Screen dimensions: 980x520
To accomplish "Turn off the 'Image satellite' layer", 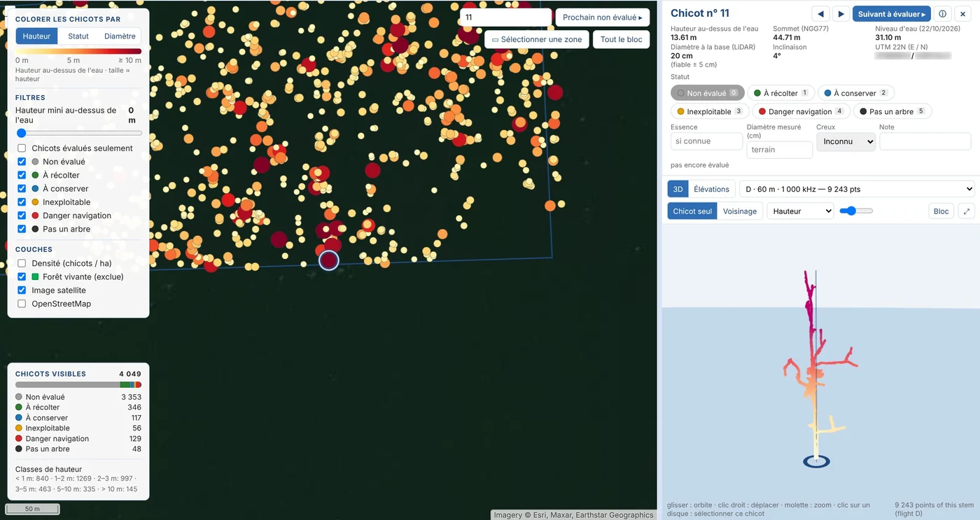I will pos(22,290).
